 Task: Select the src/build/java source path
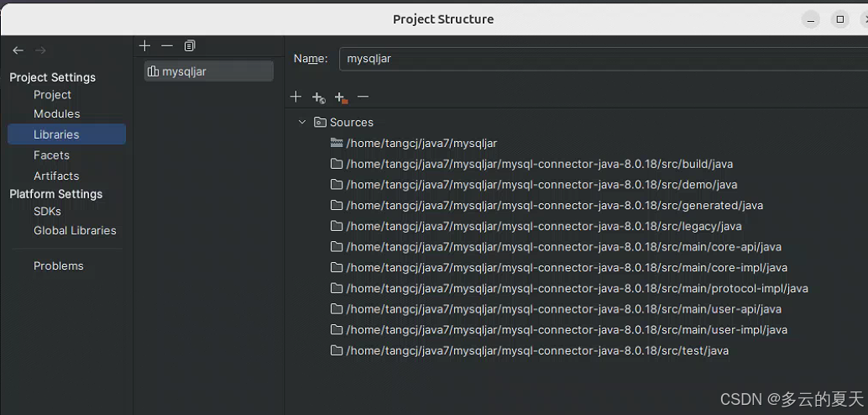tap(540, 164)
